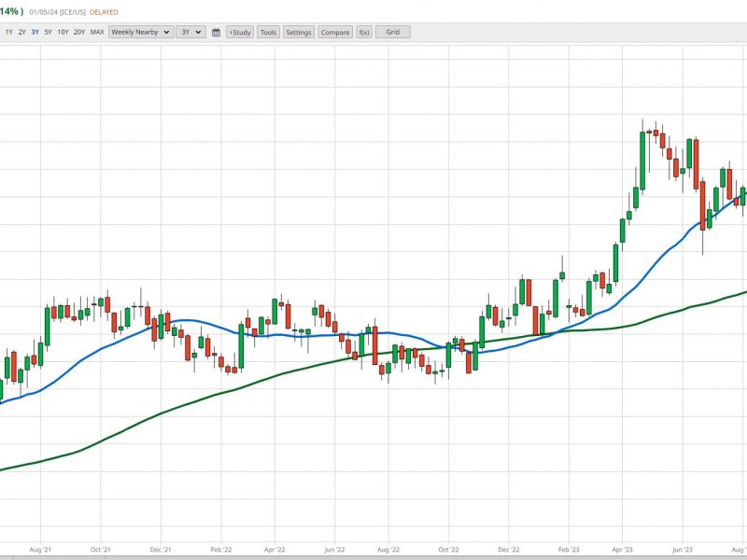The height and width of the screenshot is (560, 747).
Task: Show the 20Y time range
Action: pos(79,33)
